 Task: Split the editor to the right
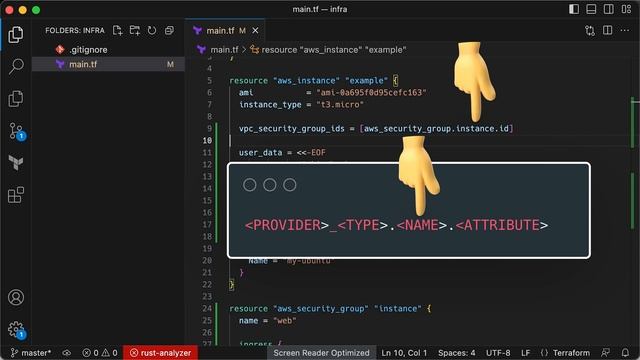click(x=607, y=31)
